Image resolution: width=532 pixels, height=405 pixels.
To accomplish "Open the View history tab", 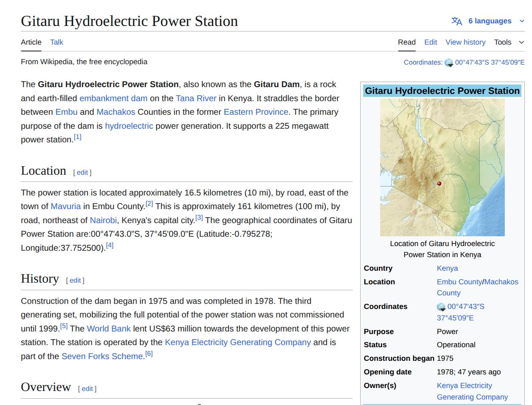I will click(x=465, y=42).
